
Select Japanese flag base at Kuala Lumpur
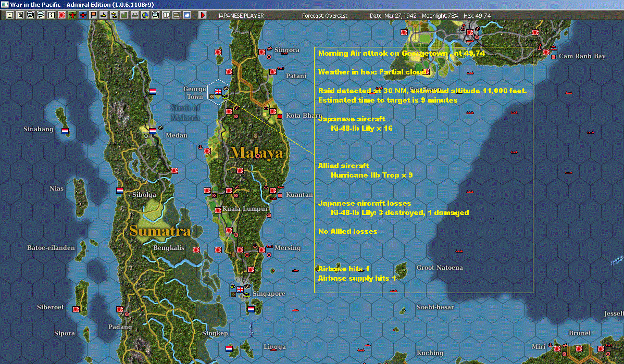(x=218, y=210)
